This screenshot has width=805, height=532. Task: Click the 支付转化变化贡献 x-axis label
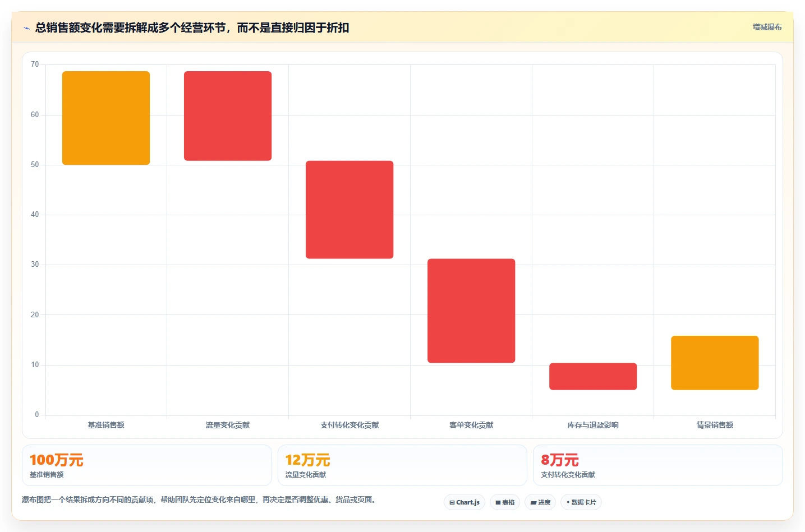tap(349, 425)
